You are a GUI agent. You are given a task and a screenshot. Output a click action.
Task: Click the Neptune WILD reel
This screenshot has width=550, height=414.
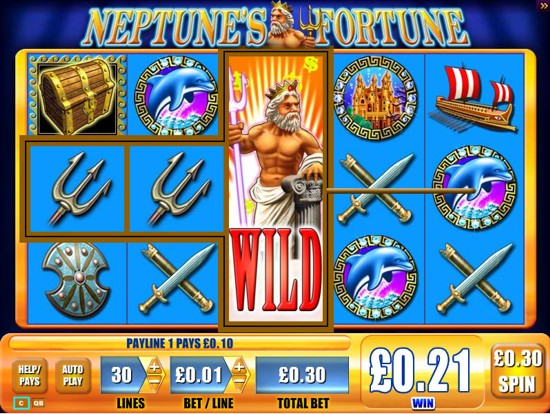[x=276, y=189]
